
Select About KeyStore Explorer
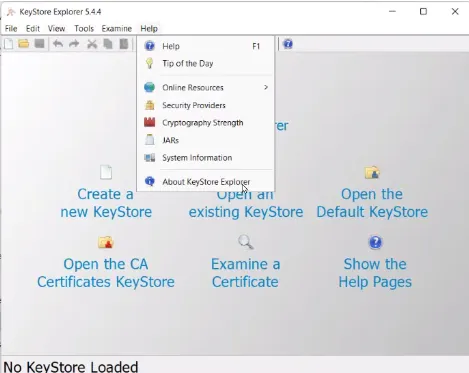coord(206,182)
